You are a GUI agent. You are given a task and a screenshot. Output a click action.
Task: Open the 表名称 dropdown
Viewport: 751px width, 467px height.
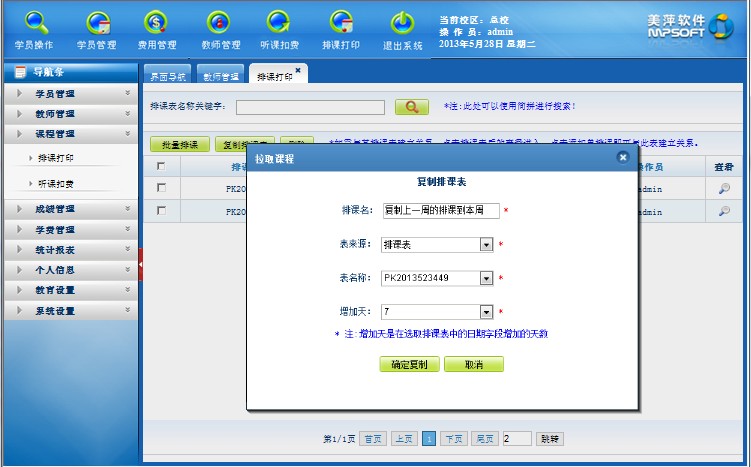click(x=486, y=278)
